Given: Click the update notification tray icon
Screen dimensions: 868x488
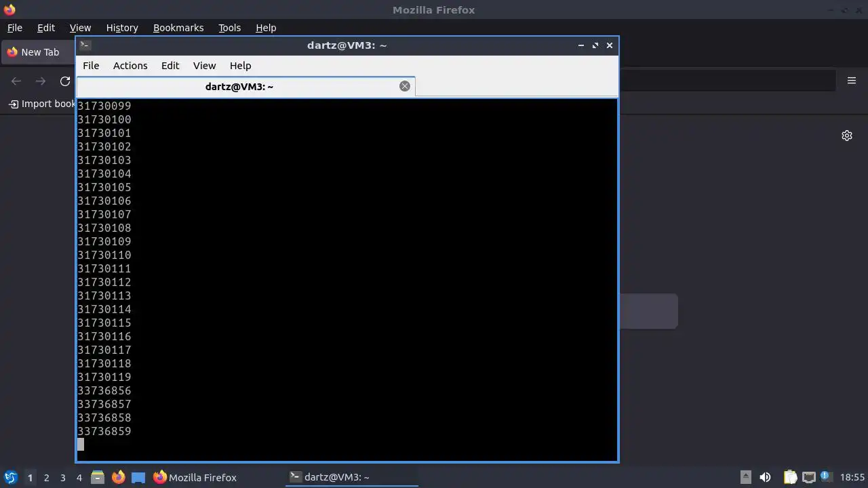Looking at the screenshot, I should click(x=827, y=477).
